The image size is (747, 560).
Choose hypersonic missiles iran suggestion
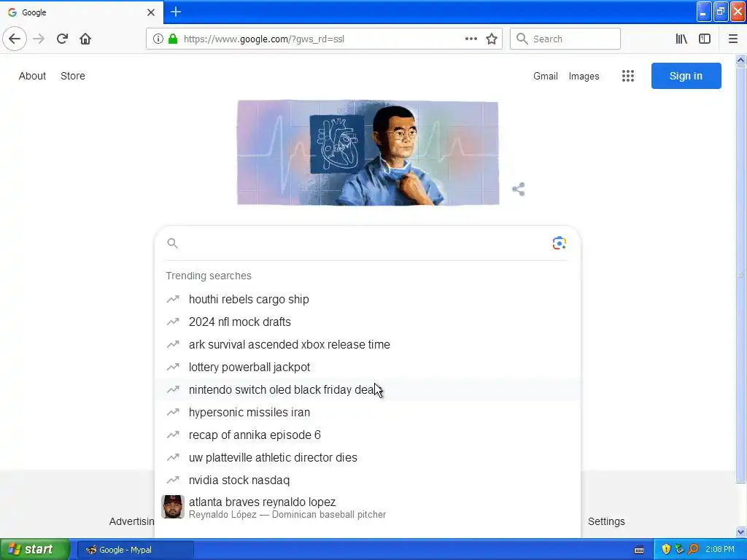tap(368, 413)
